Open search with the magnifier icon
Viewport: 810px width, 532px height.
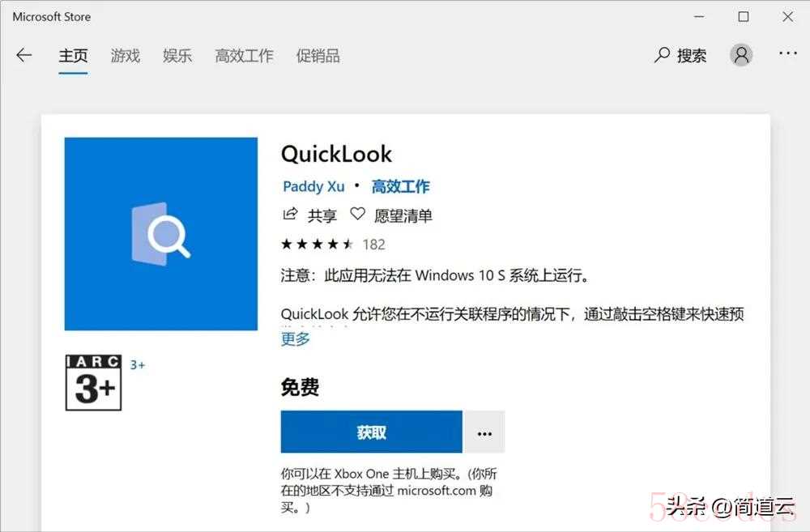pyautogui.click(x=662, y=55)
